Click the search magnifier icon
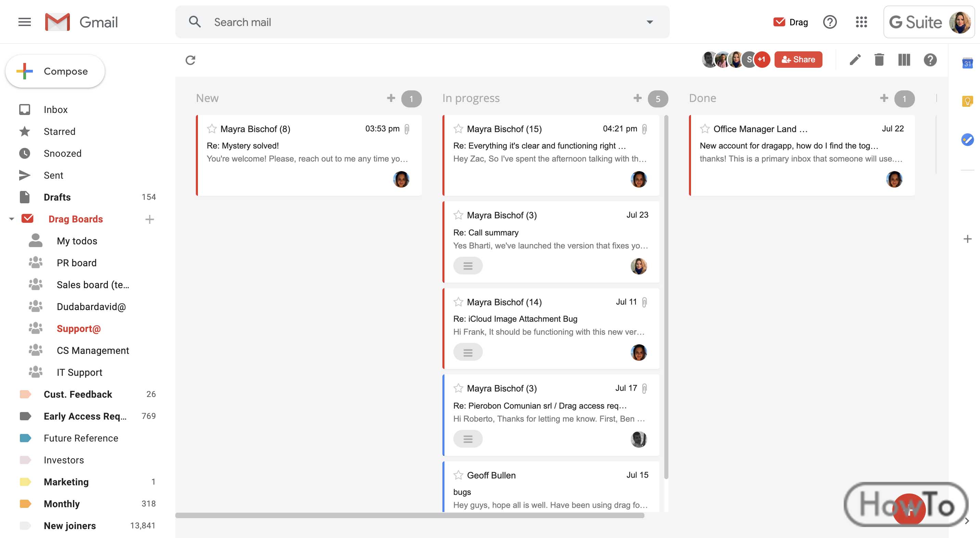Screen dimensions: 980x538 [x=195, y=22]
